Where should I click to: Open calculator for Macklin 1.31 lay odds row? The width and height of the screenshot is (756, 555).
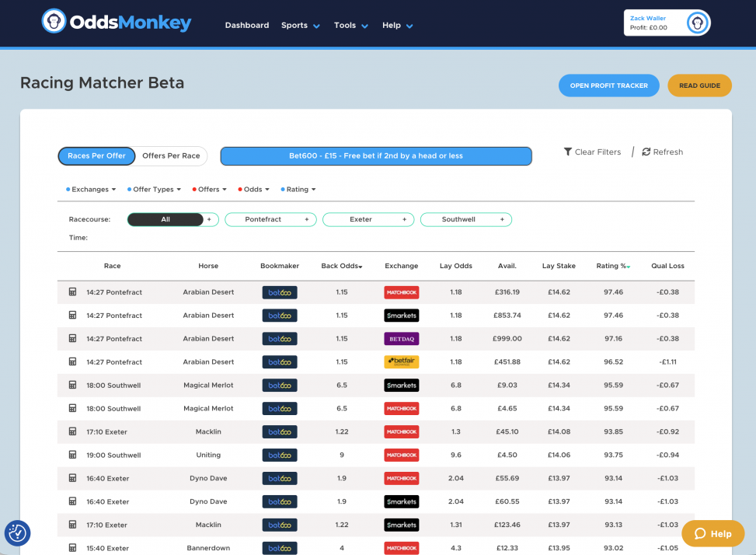(72, 525)
